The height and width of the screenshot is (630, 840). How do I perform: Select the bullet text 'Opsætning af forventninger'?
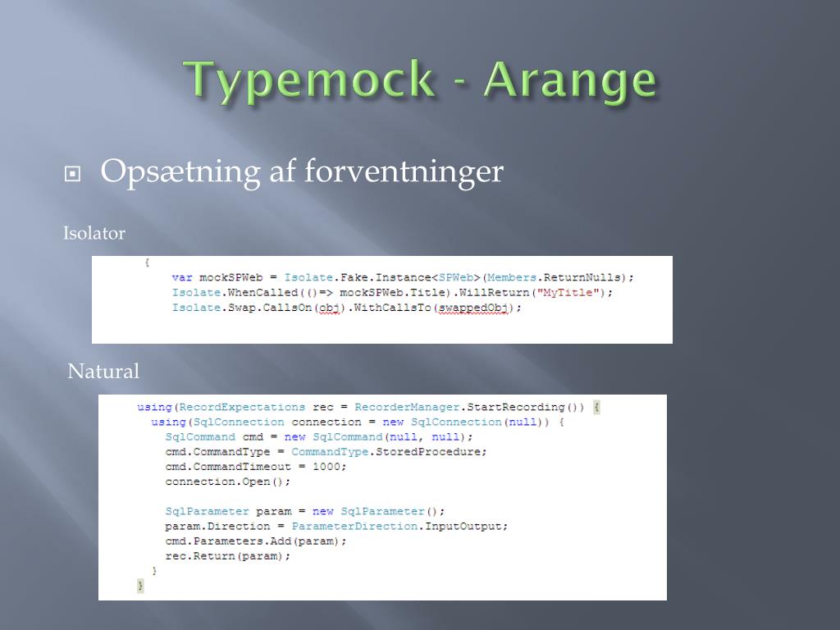tap(302, 172)
